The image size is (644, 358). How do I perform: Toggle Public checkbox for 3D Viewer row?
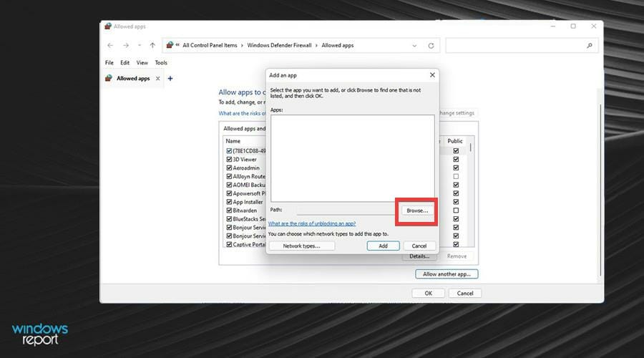coord(456,160)
